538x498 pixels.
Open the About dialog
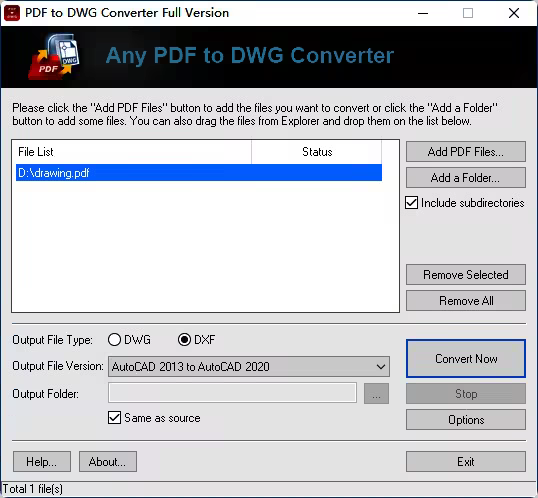[x=108, y=462]
